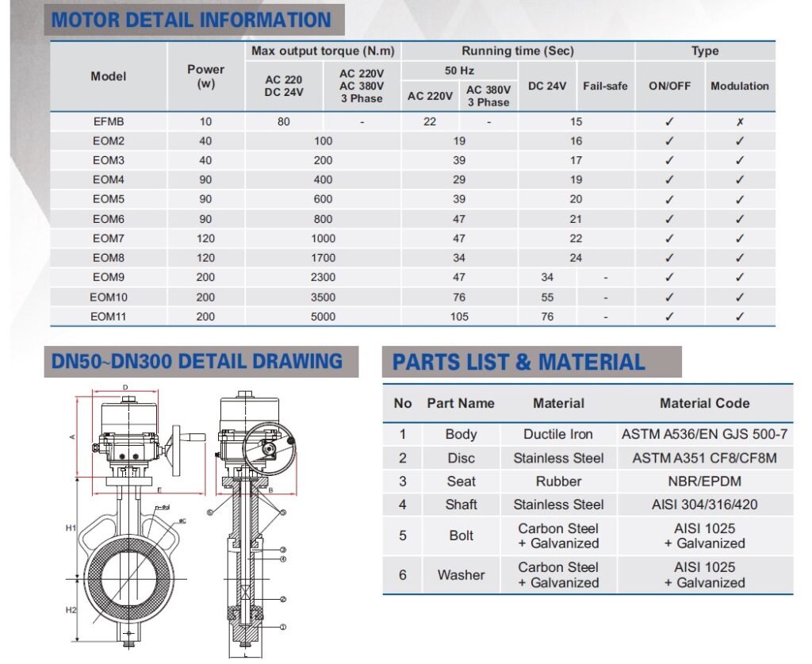Click the ON/OFF checkmark for EOM2
This screenshot has width=812, height=664.
tap(669, 141)
